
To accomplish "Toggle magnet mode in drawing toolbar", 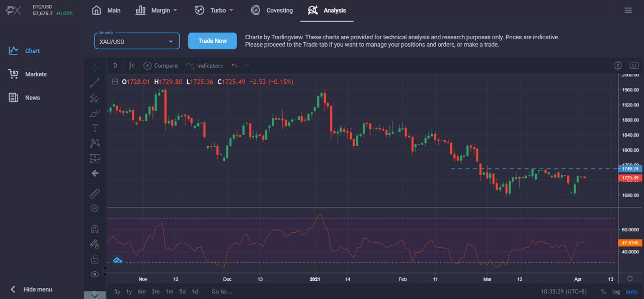I will (95, 228).
